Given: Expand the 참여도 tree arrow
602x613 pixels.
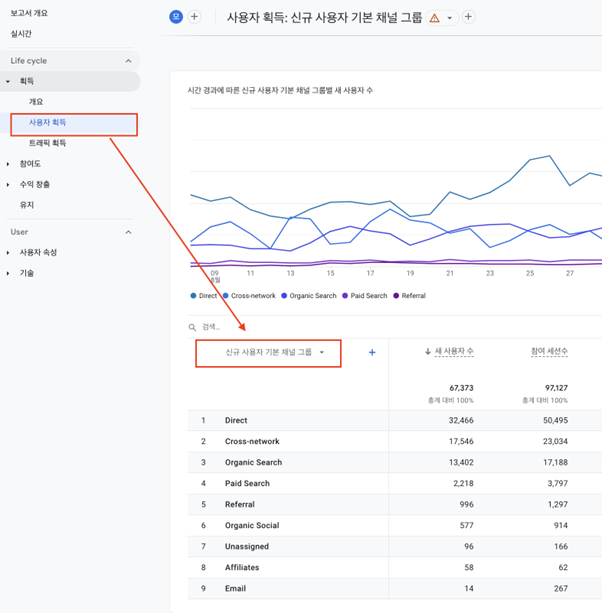Looking at the screenshot, I should pyautogui.click(x=8, y=164).
